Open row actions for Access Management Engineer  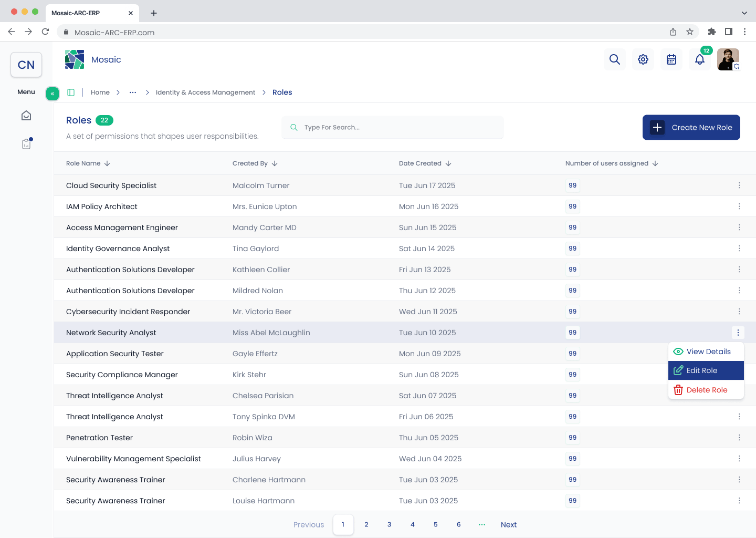click(739, 227)
